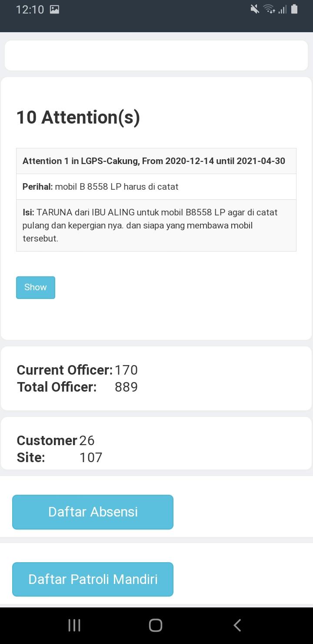Image resolution: width=313 pixels, height=644 pixels.
Task: Tap the Perihal mobil B 8558 LP row
Action: point(156,187)
